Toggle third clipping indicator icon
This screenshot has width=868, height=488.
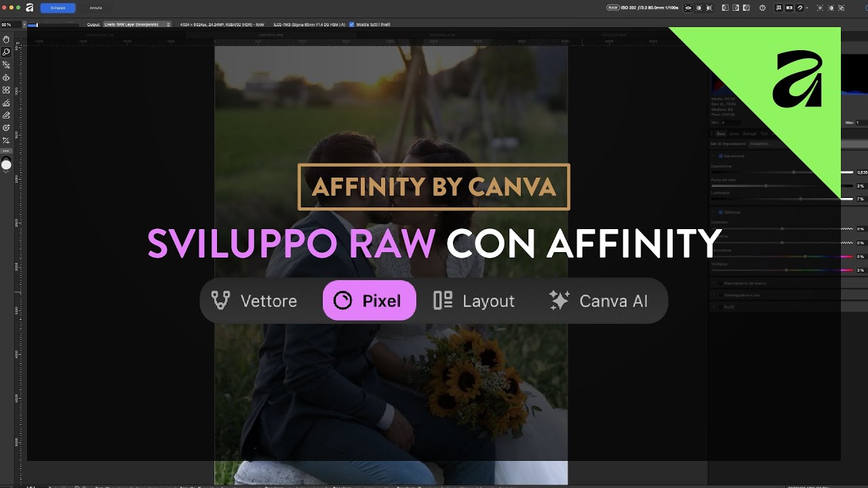click(x=747, y=7)
